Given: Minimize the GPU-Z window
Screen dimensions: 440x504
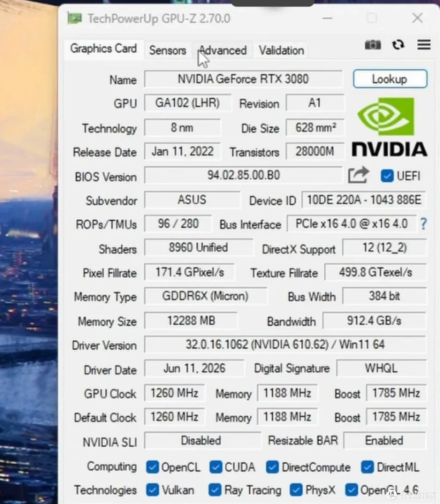Looking at the screenshot, I should pyautogui.click(x=327, y=18).
